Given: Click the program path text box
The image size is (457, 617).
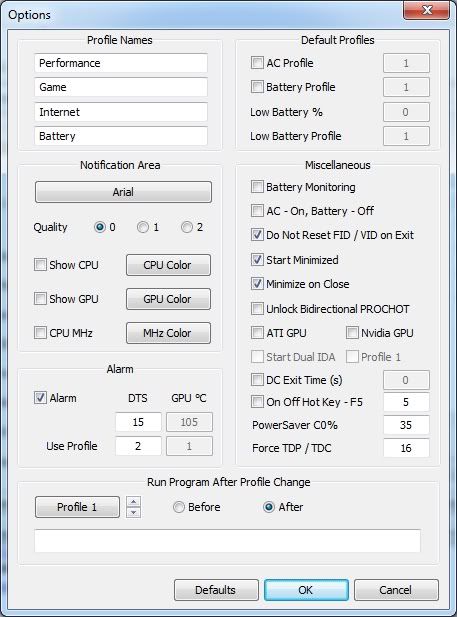Looking at the screenshot, I should (x=228, y=541).
